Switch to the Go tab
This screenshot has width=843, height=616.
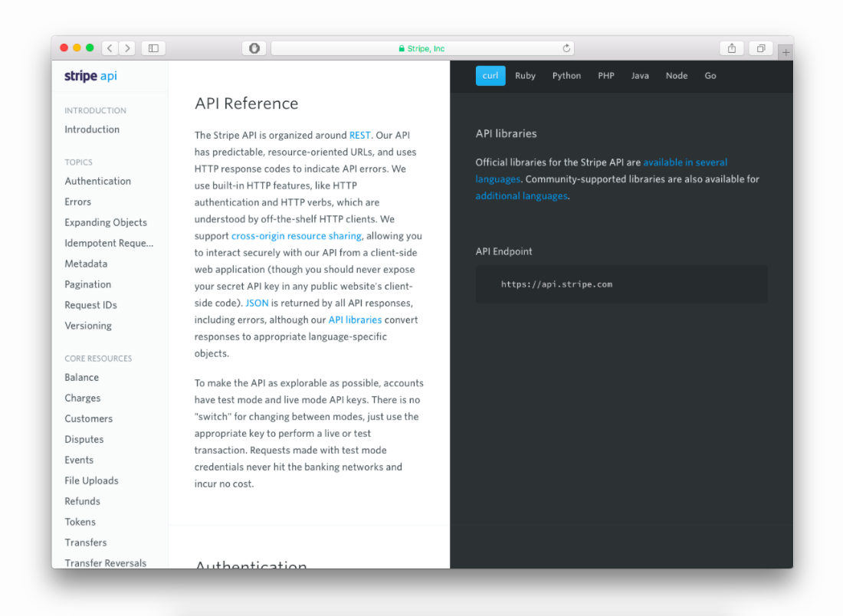710,76
